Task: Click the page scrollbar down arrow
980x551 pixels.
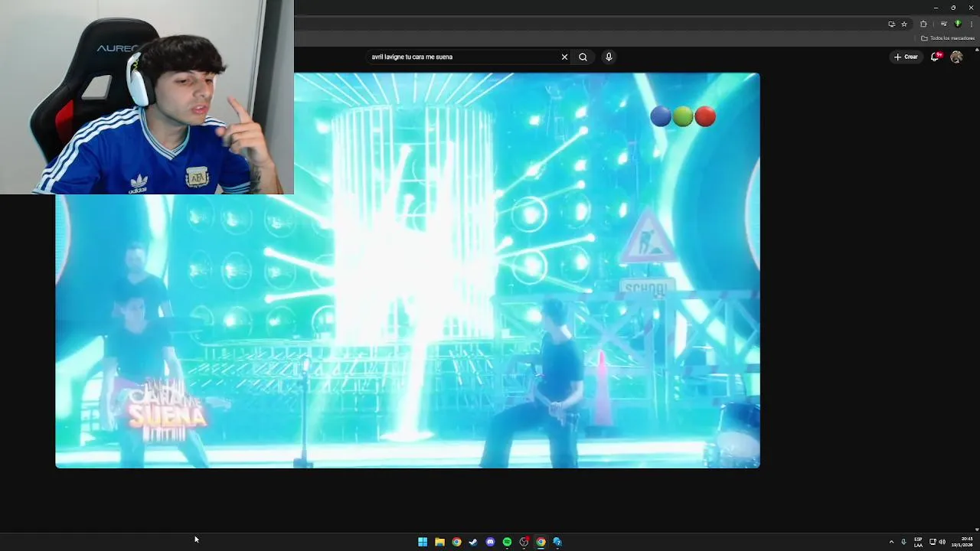Action: click(975, 529)
